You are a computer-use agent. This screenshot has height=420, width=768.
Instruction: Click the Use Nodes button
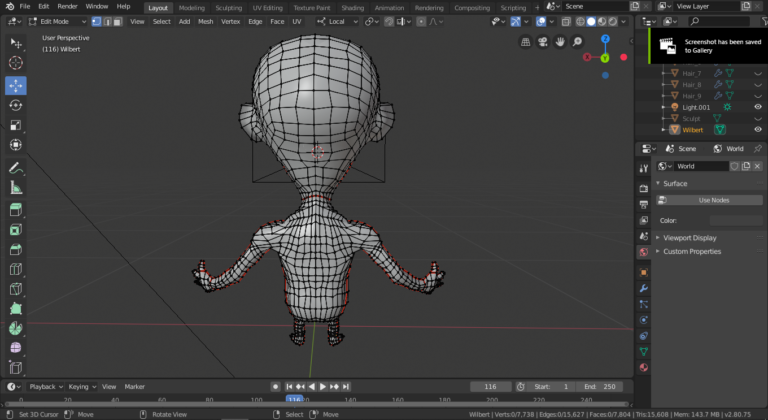click(714, 200)
